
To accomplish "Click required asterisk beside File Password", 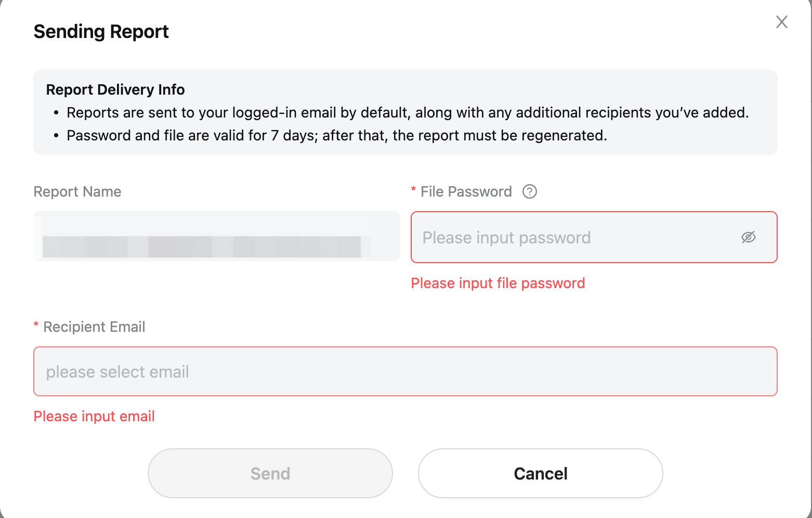I will click(x=413, y=190).
